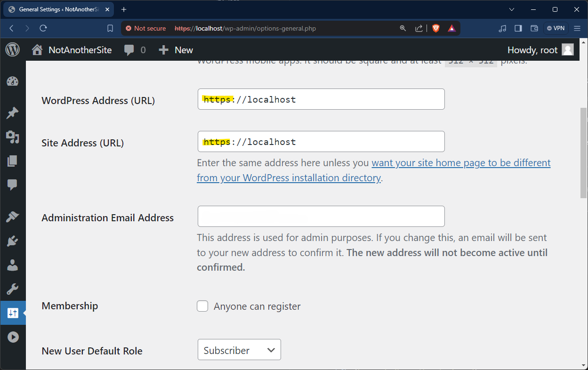Open the Howdy, root account menu
Viewport: 588px width, 370px height.
tap(540, 50)
